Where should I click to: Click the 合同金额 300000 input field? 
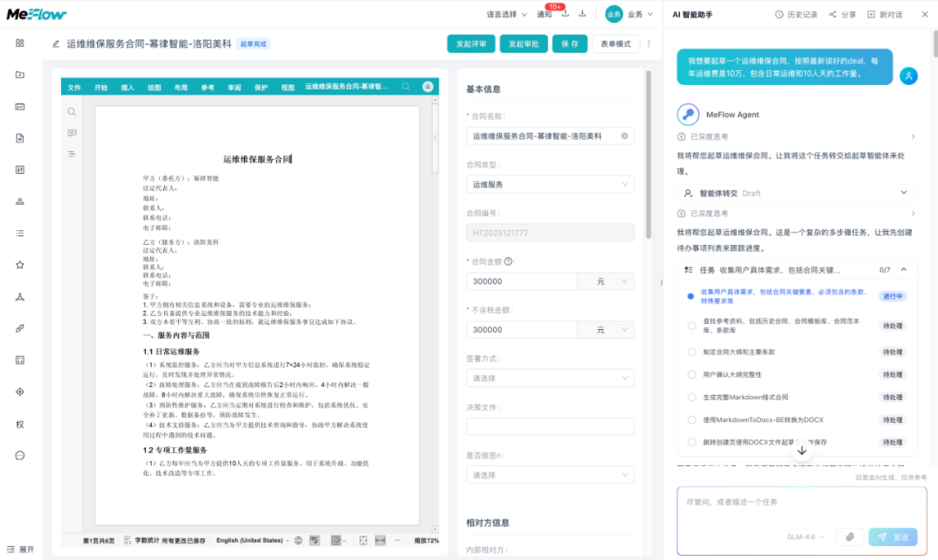[x=522, y=281]
